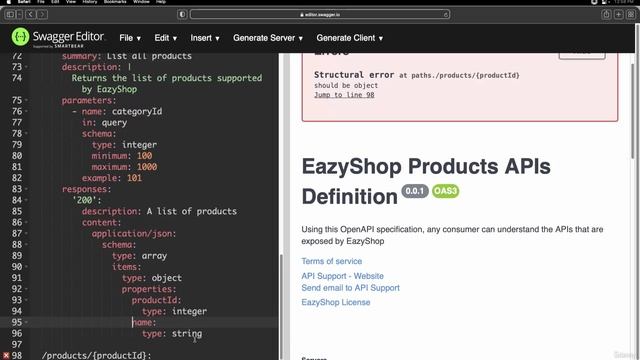Go back with Safari's back arrow
The width and height of the screenshot is (640, 360).
coord(30,15)
